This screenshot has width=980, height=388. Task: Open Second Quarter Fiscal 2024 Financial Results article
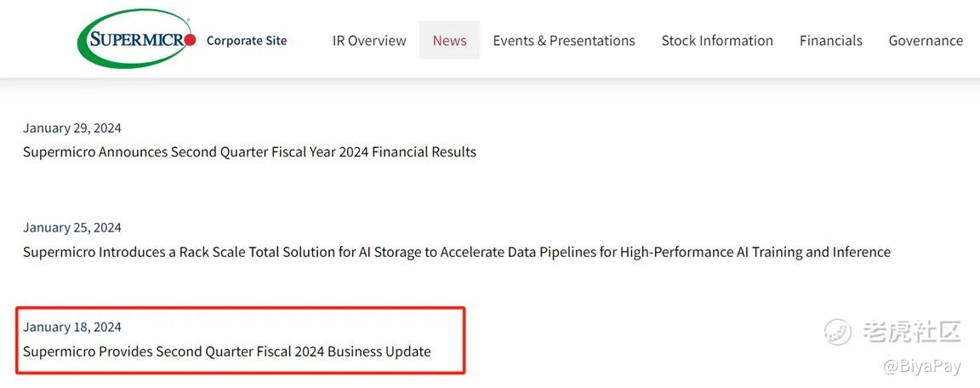(x=249, y=151)
